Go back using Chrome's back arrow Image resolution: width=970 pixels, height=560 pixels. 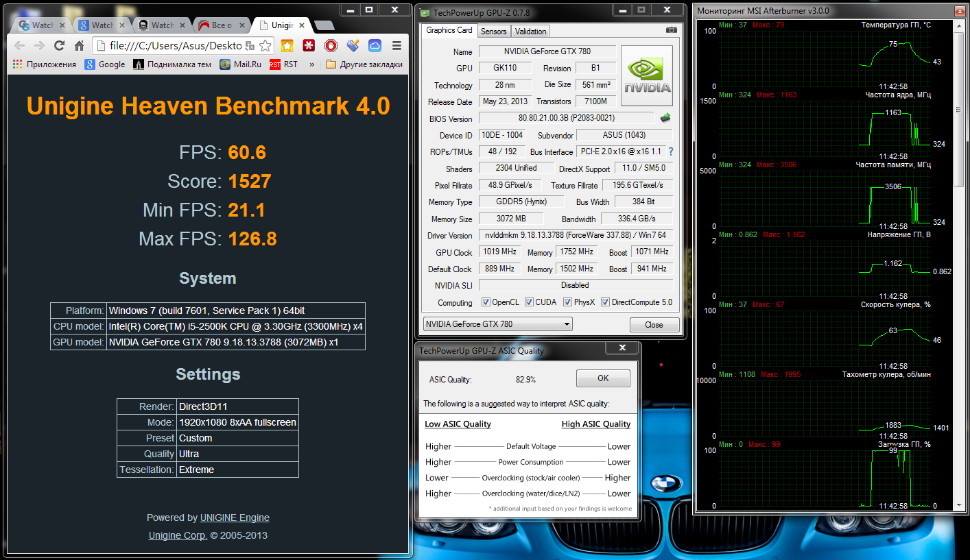[19, 46]
